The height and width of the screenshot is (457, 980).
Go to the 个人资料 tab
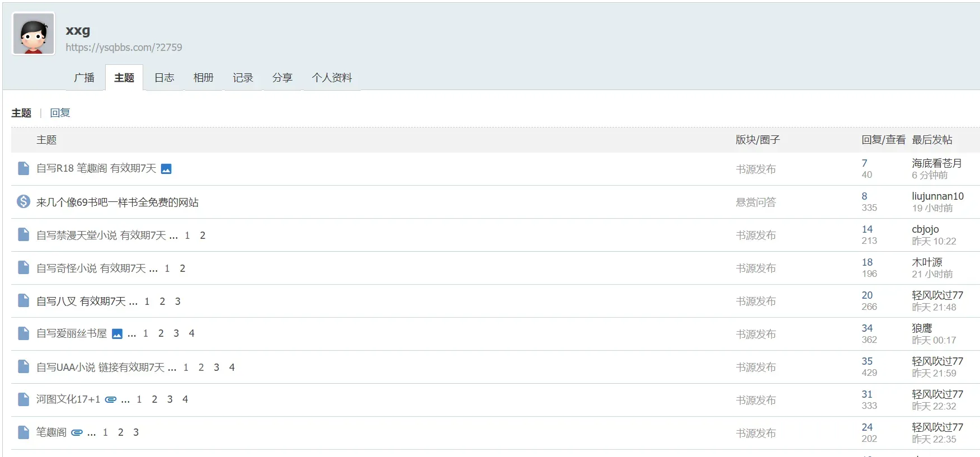click(332, 78)
